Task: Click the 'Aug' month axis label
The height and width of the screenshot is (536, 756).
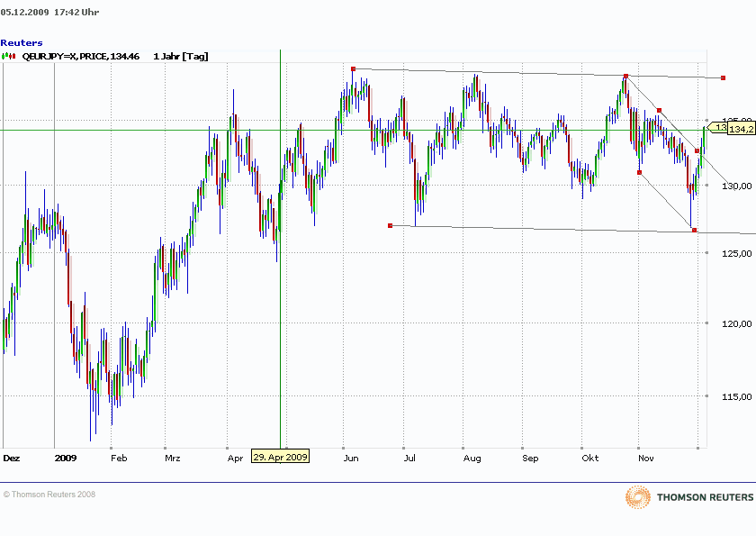Action: (x=472, y=459)
